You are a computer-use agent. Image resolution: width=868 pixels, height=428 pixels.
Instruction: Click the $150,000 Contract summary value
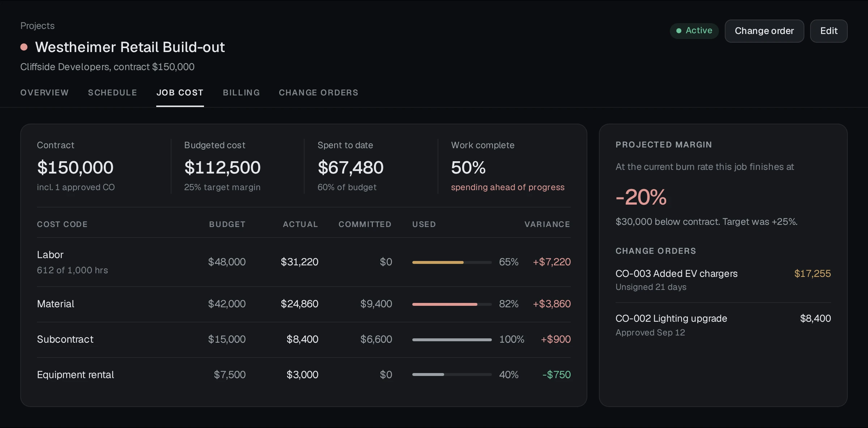pyautogui.click(x=75, y=167)
